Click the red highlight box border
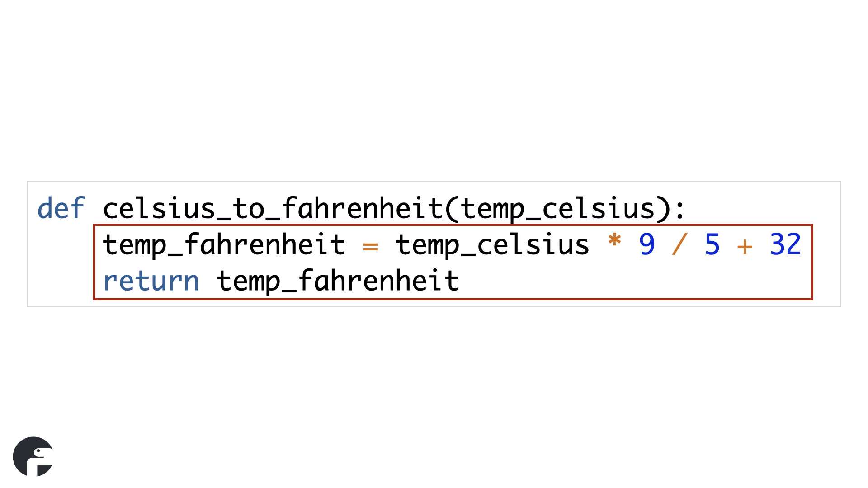 (x=453, y=225)
